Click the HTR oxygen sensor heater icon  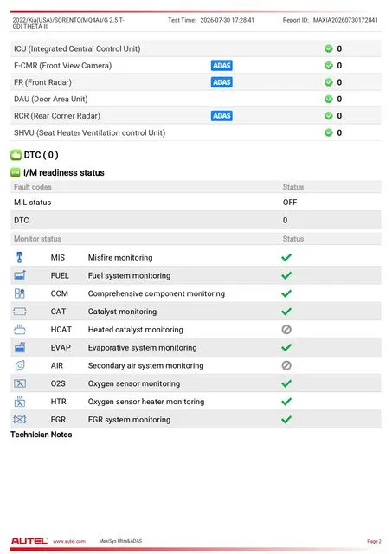tap(20, 402)
